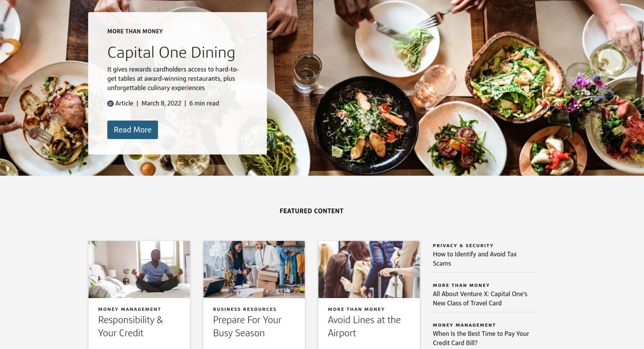Select the BUSINESS RESOURCES category label

tap(245, 309)
